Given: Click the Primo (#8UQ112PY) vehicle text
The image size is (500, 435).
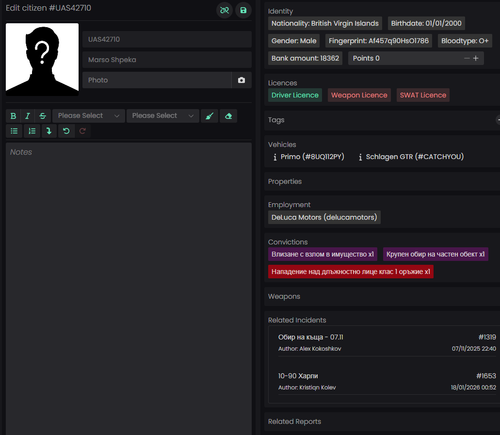Looking at the screenshot, I should click(x=312, y=157).
